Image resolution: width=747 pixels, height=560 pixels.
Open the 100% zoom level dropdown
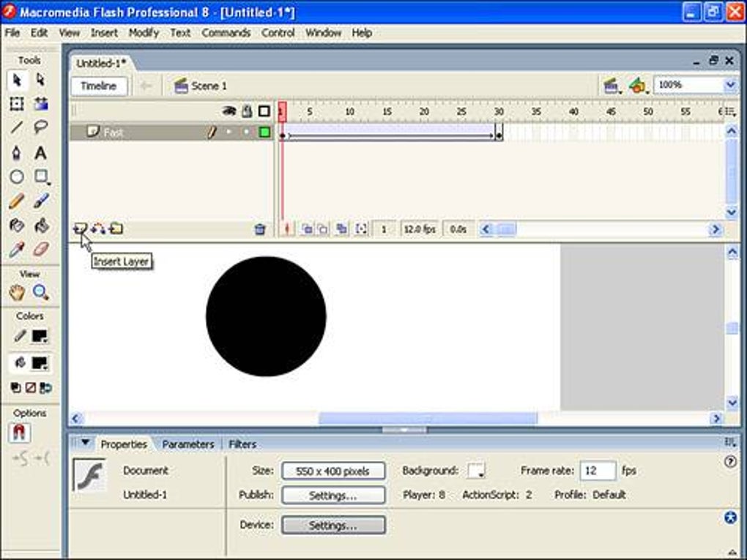[729, 85]
